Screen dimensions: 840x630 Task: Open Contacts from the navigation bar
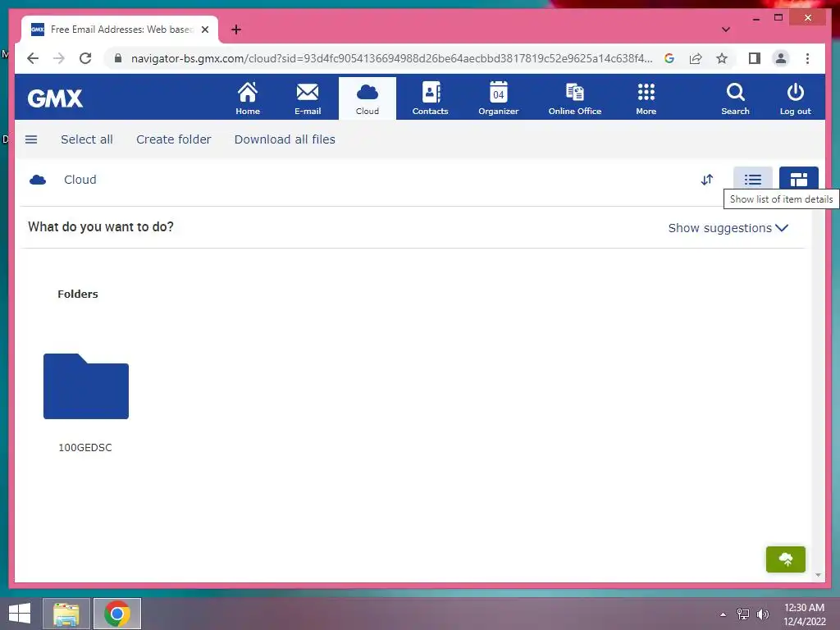430,98
